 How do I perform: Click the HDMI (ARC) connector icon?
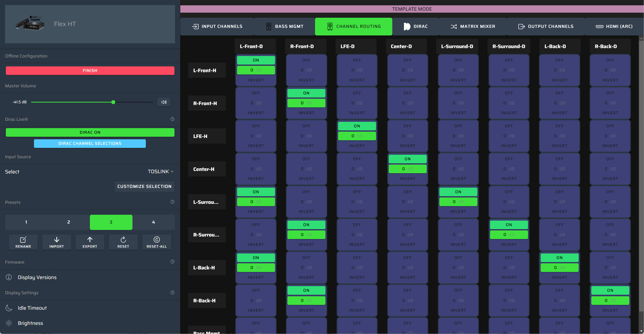tap(600, 27)
